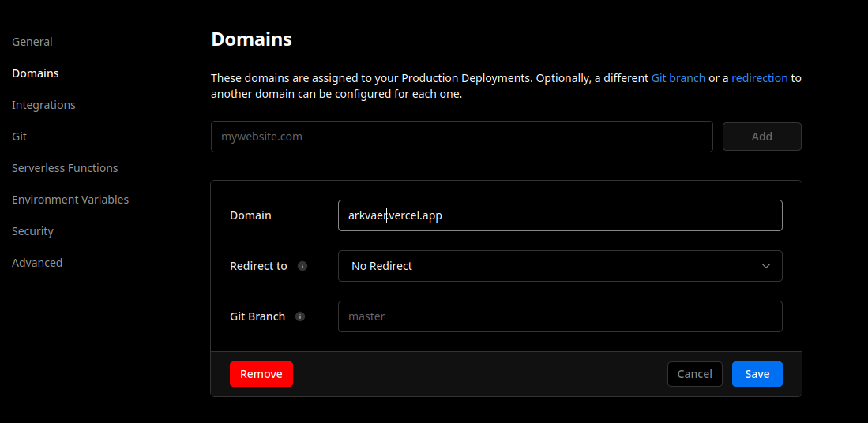Open the Security settings section
Viewport: 868px width, 423px height.
coord(32,231)
